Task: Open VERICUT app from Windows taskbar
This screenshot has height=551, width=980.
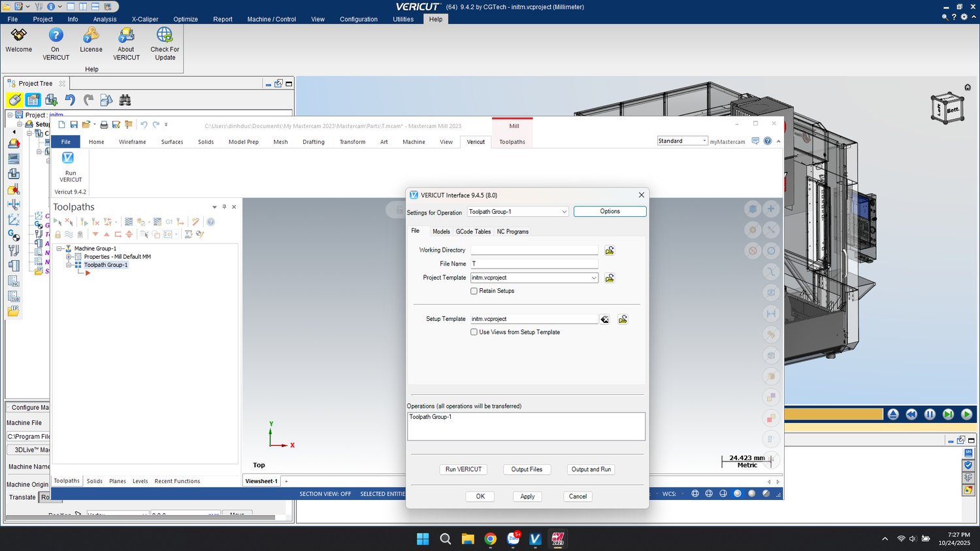Action: pos(535,539)
